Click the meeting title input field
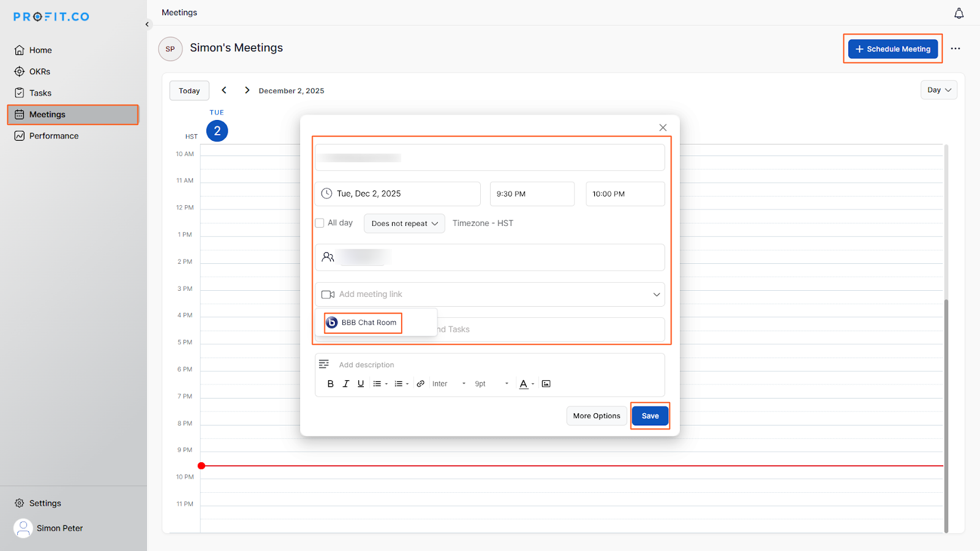The width and height of the screenshot is (980, 551). (x=490, y=157)
